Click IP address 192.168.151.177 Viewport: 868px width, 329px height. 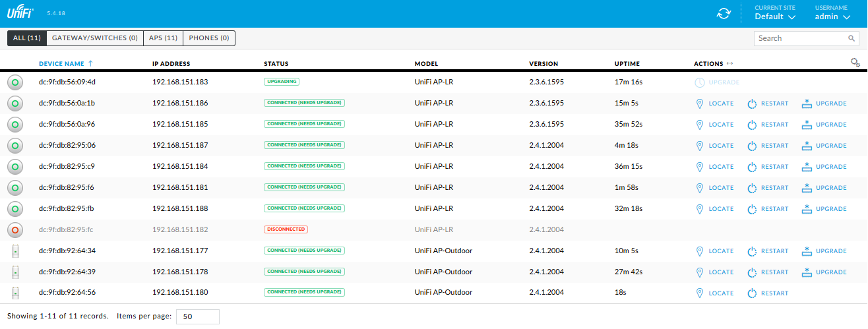click(180, 251)
